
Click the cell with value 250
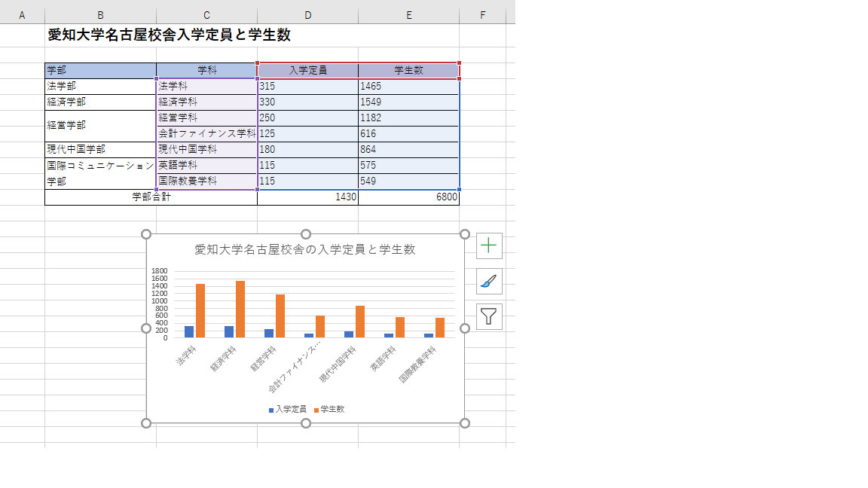[307, 117]
